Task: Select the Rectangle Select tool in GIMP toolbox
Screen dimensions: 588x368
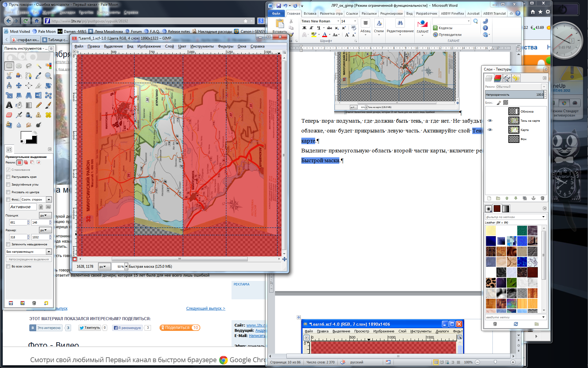Action: click(x=9, y=66)
